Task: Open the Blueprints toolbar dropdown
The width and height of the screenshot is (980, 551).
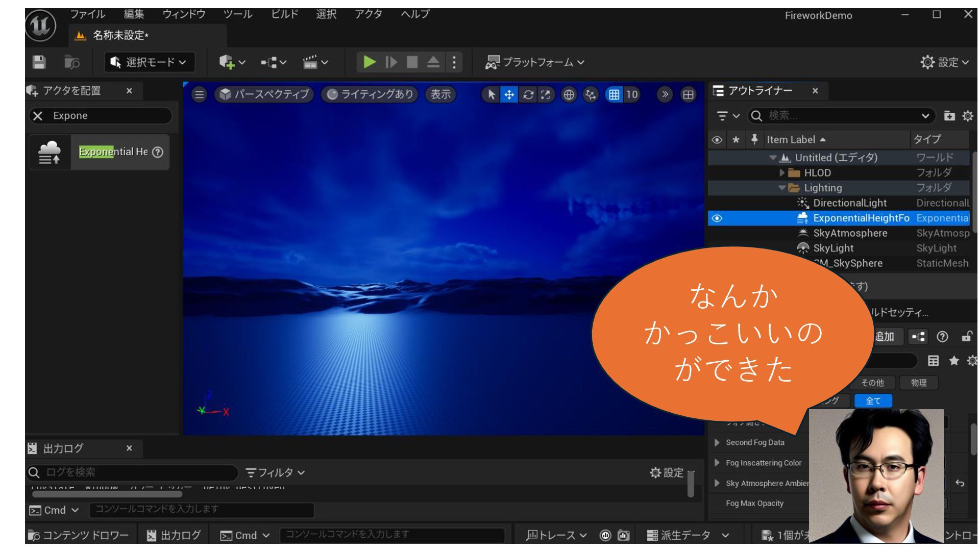Action: [x=274, y=62]
